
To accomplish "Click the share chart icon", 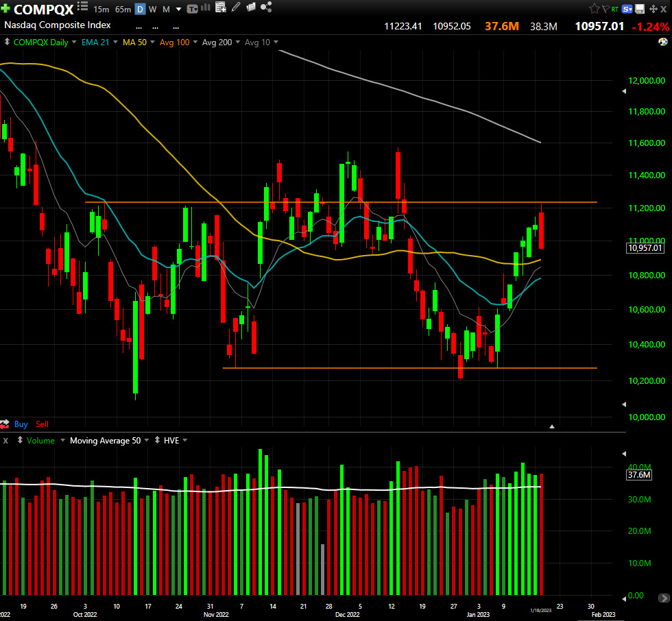I will pos(266,7).
